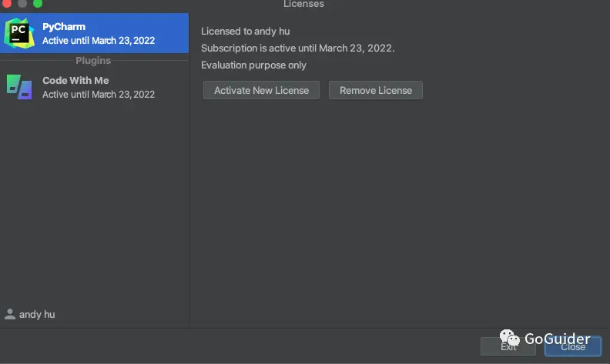The width and height of the screenshot is (610, 364).
Task: Click Activate New License button
Action: [x=261, y=90]
